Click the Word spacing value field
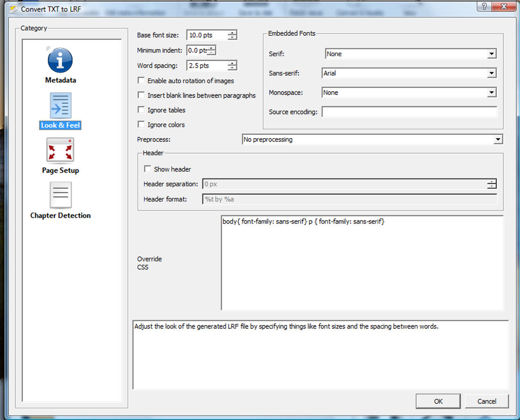Image resolution: width=520 pixels, height=420 pixels. click(x=207, y=66)
